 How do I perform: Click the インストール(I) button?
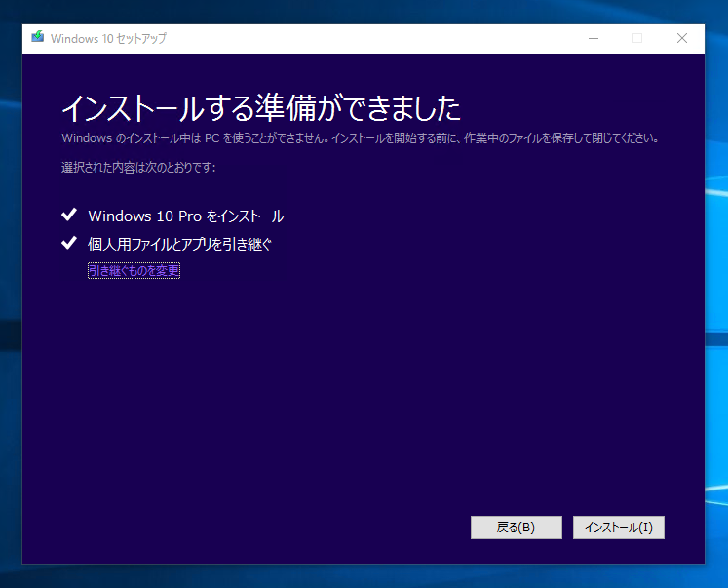(x=619, y=528)
